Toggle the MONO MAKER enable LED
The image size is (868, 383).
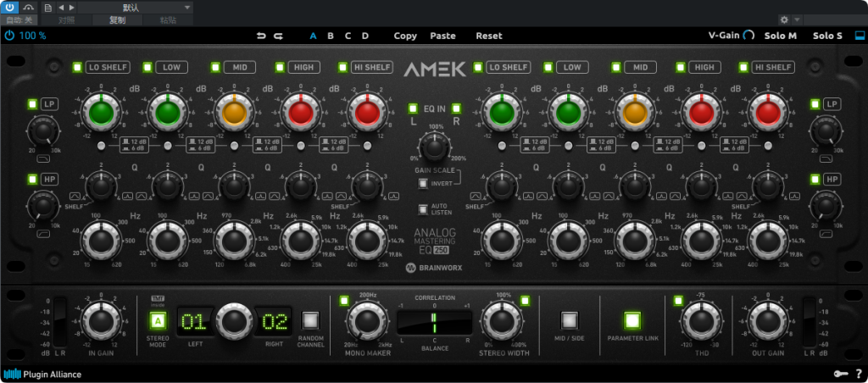(x=344, y=301)
